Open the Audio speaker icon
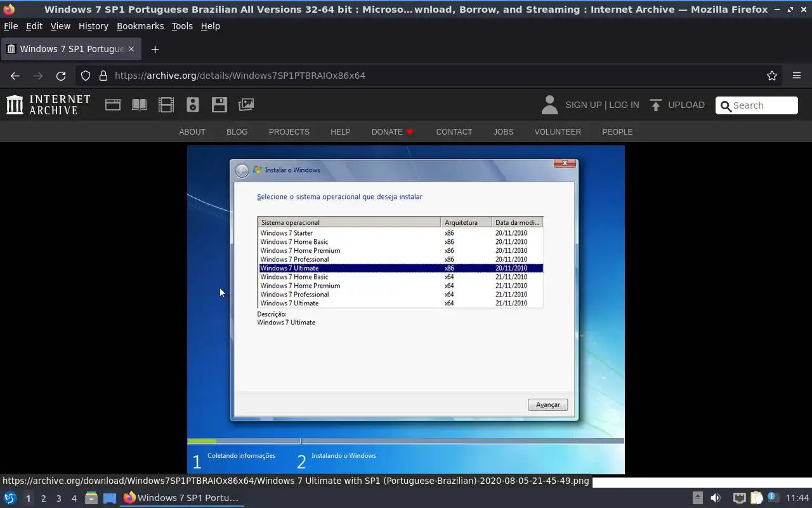 (193, 105)
